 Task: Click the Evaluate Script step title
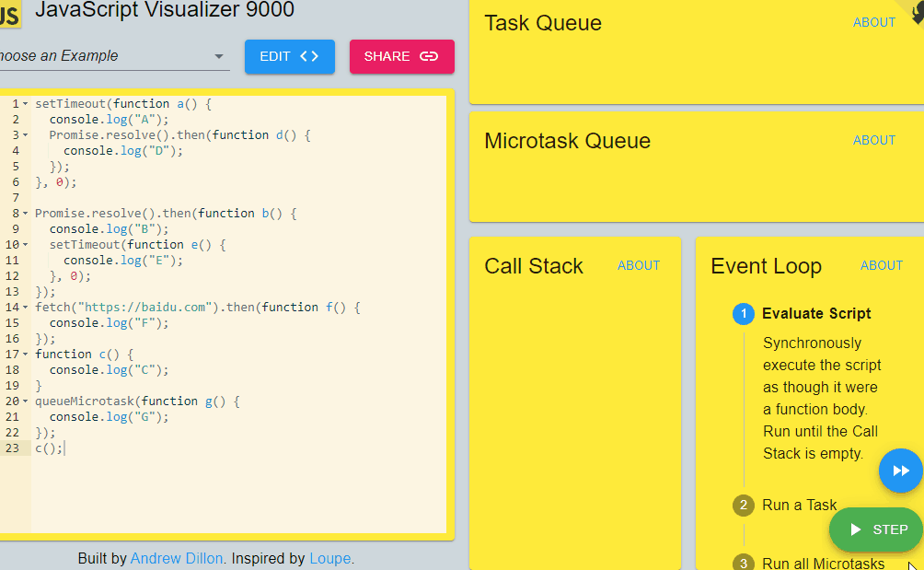[816, 314]
